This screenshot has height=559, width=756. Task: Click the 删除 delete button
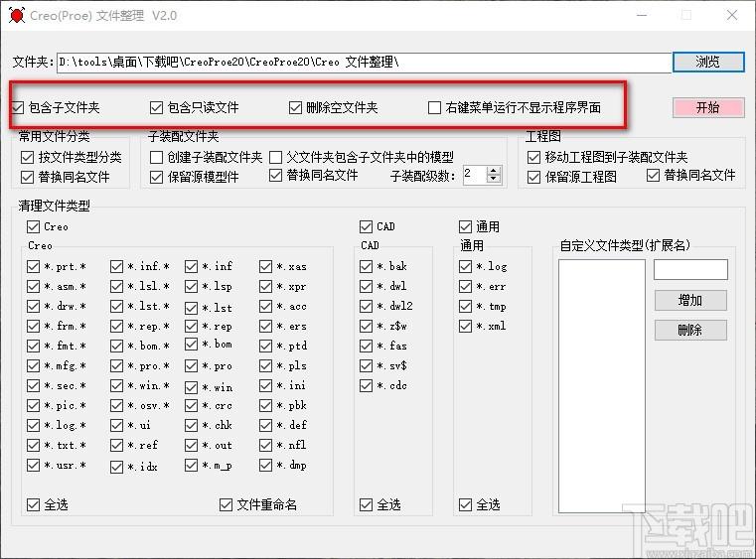[x=690, y=330]
